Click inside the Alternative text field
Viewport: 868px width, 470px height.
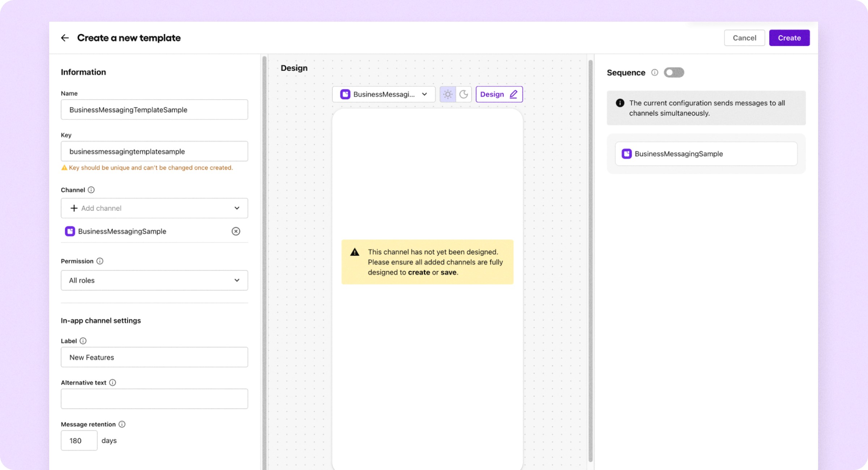(x=154, y=399)
